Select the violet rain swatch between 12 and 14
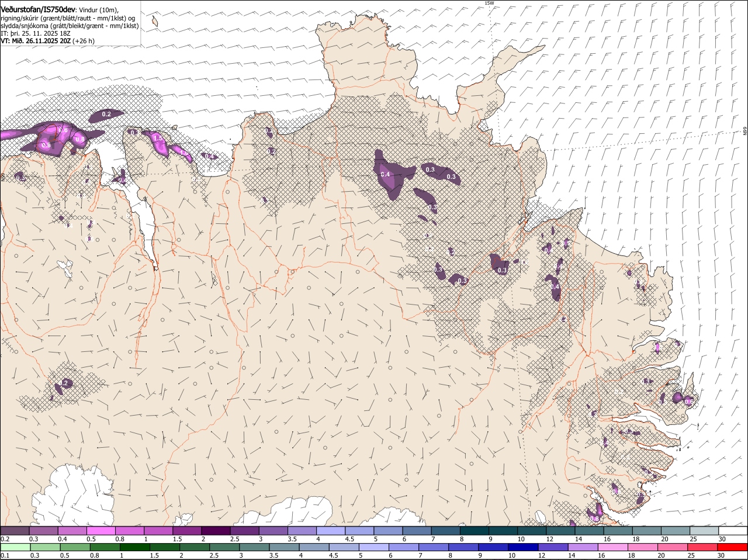 (553, 548)
